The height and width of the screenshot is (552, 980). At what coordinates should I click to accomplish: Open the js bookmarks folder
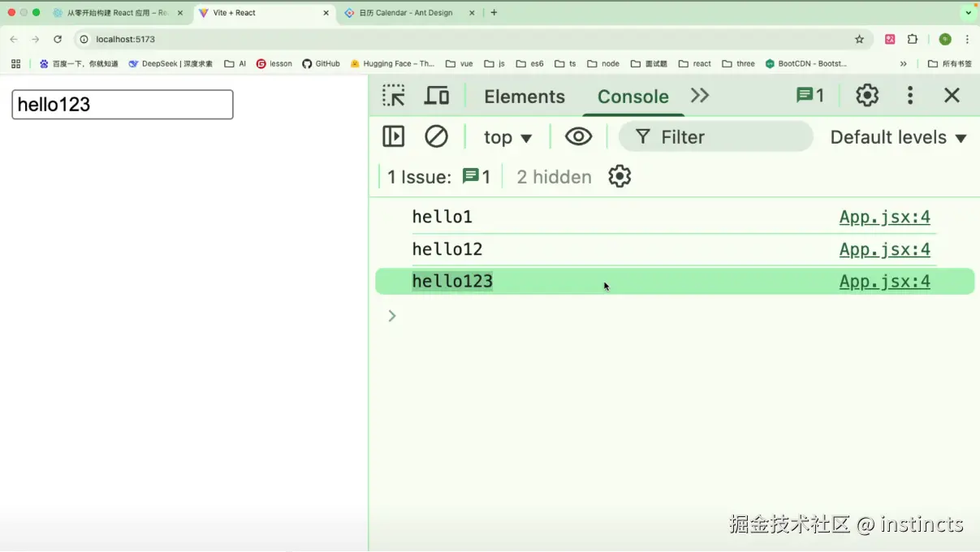494,63
